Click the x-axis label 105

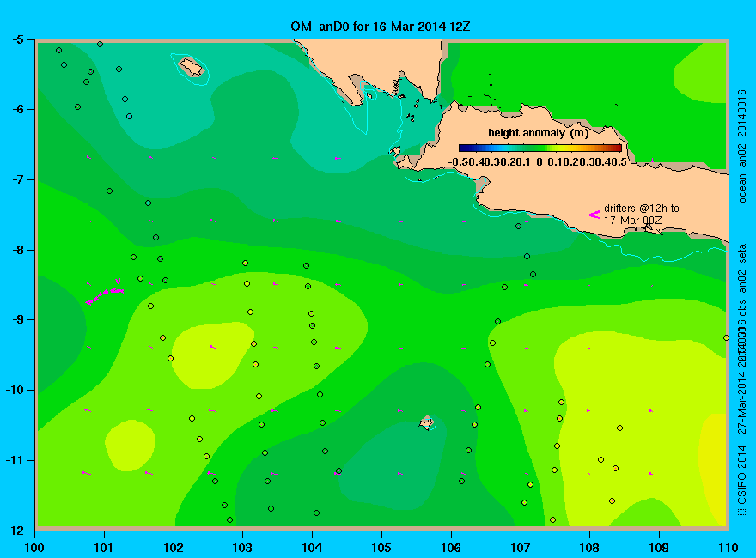coord(381,548)
